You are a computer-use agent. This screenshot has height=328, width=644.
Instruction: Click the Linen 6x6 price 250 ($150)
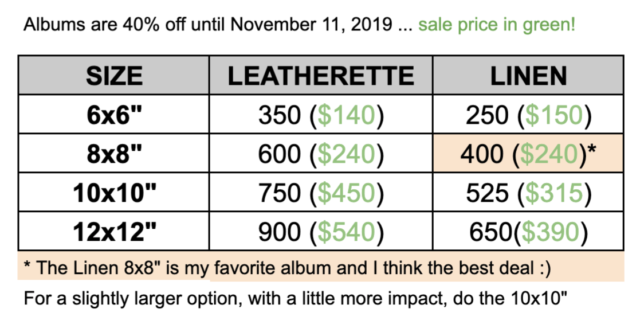tap(529, 115)
